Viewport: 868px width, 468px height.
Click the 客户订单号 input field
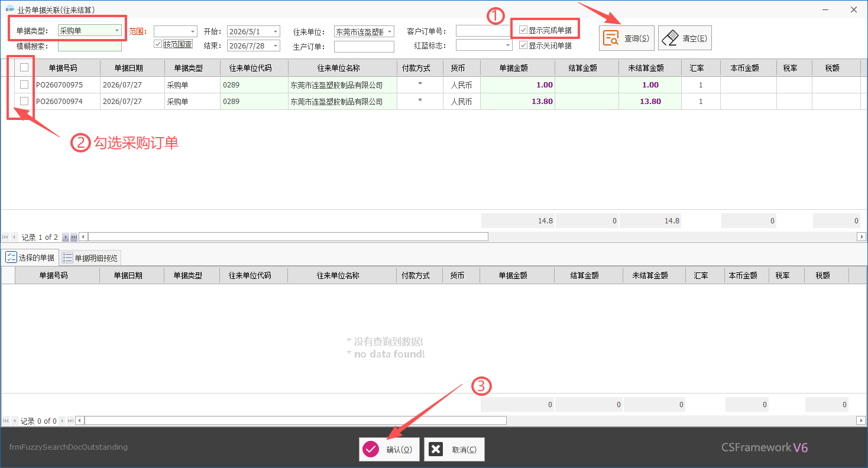point(484,31)
